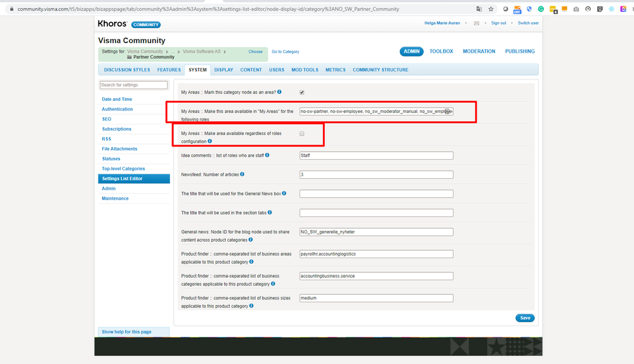Enable Make area available regardless of roles
This screenshot has width=634, height=364.
pos(302,134)
